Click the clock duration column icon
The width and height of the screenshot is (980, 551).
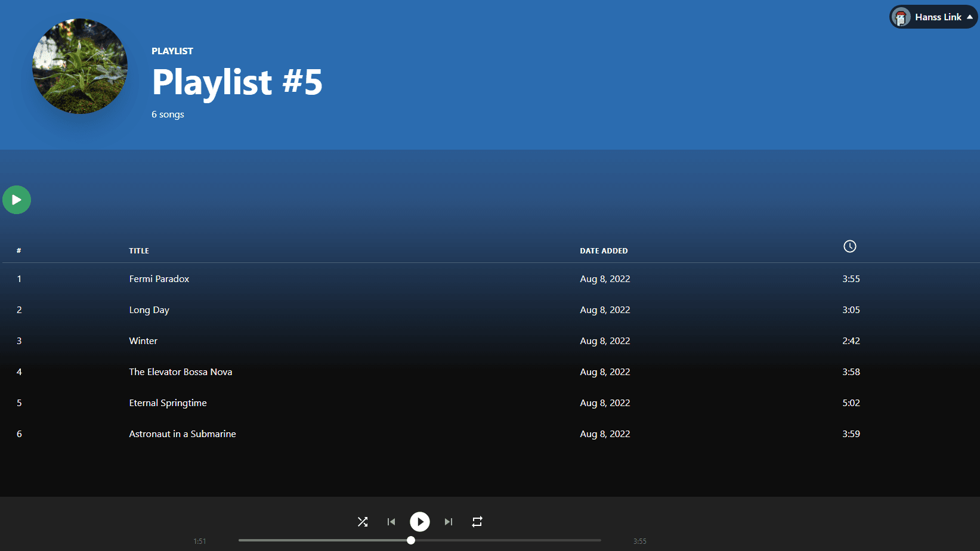click(849, 246)
